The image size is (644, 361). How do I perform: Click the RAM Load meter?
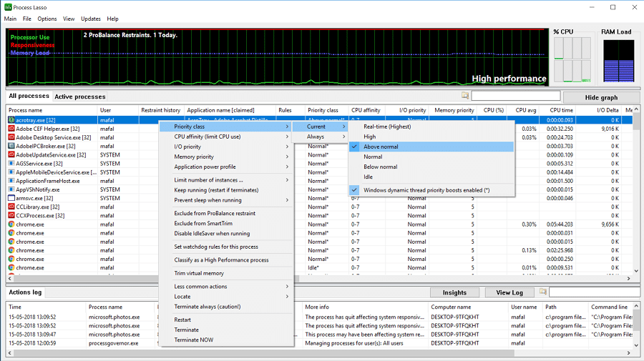pos(618,61)
